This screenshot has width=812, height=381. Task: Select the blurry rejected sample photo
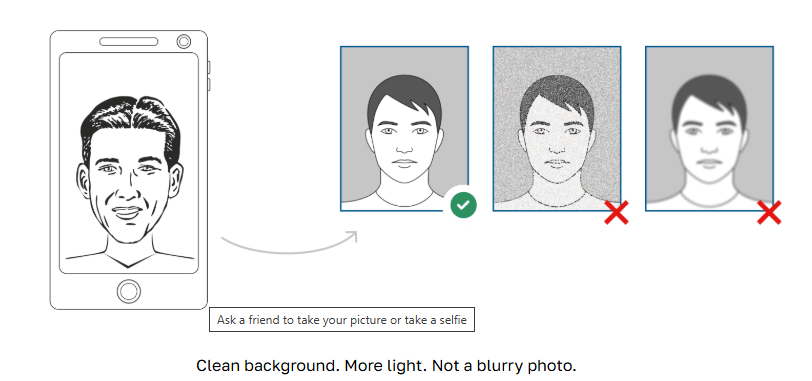(x=709, y=128)
